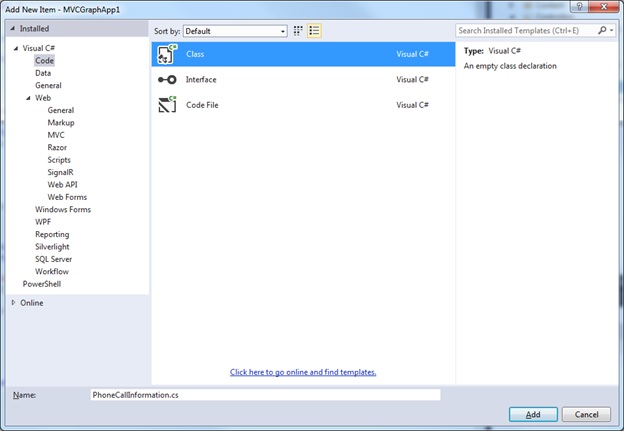Image resolution: width=624 pixels, height=431 pixels.
Task: Select the Razor category
Action: [57, 147]
